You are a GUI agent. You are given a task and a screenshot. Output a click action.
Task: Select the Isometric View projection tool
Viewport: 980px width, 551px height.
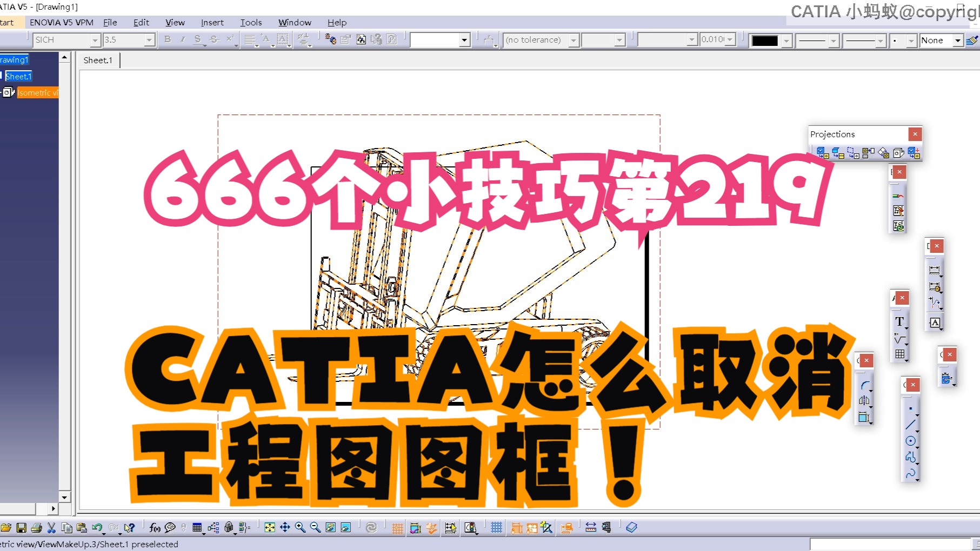click(899, 154)
